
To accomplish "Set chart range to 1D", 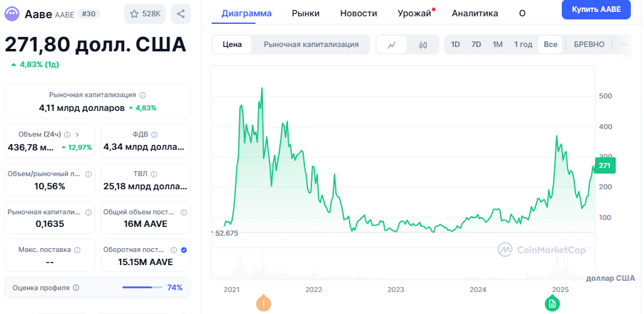I will point(455,44).
